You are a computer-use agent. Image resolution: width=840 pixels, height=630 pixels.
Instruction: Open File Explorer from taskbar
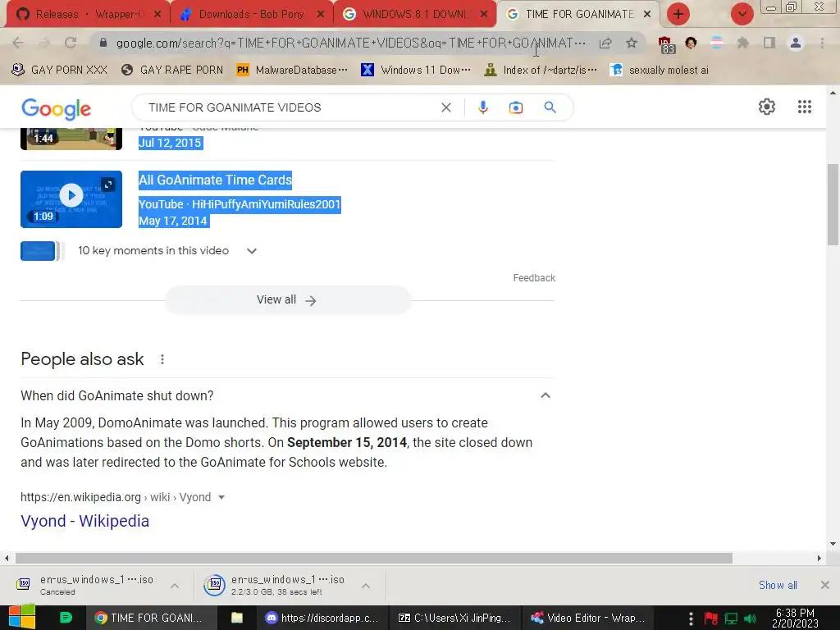click(237, 618)
